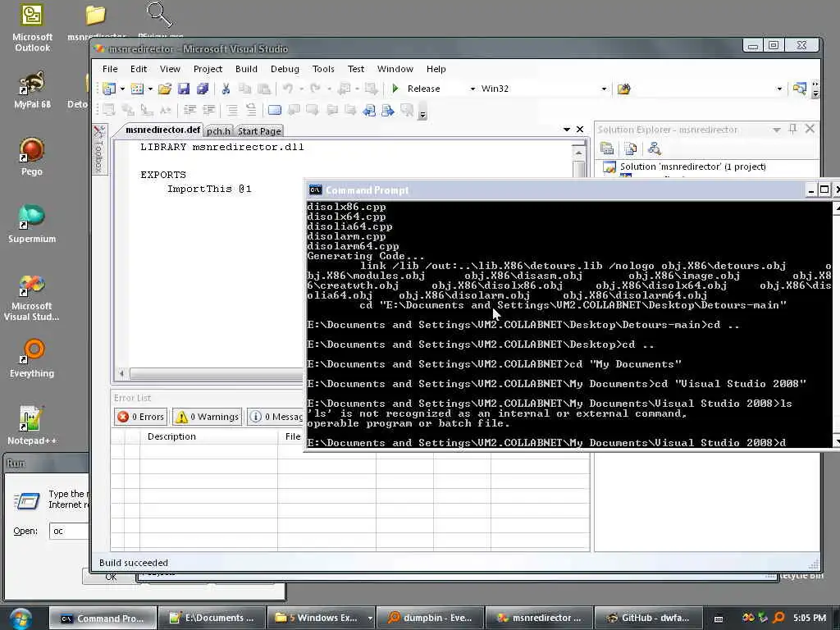Viewport: 840px width, 630px height.
Task: Click the Open field in the Run dialog
Action: (69, 531)
